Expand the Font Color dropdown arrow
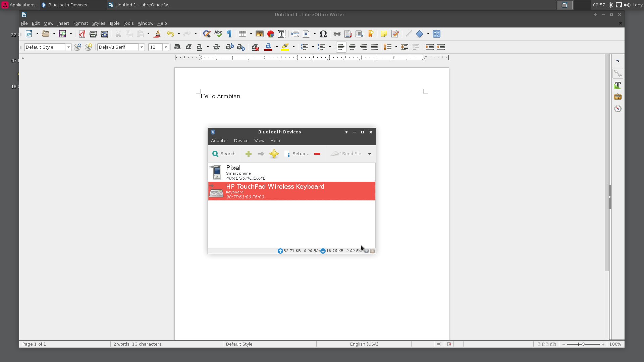Viewport: 644px width, 362px height. pyautogui.click(x=277, y=47)
